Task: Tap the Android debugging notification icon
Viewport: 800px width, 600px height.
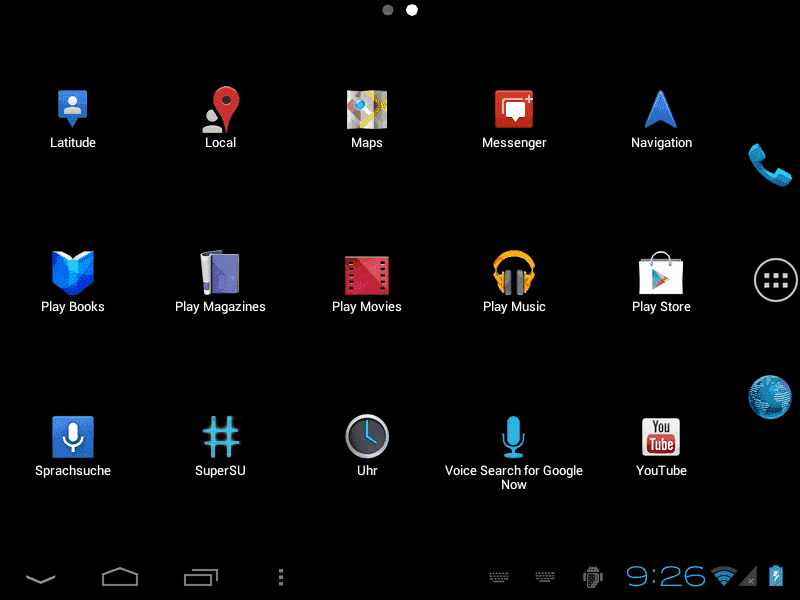Action: coord(592,577)
